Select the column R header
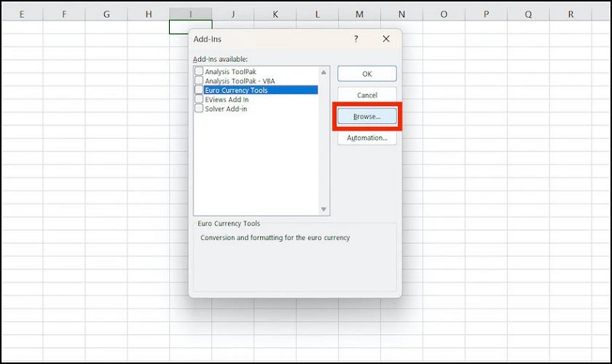 571,14
